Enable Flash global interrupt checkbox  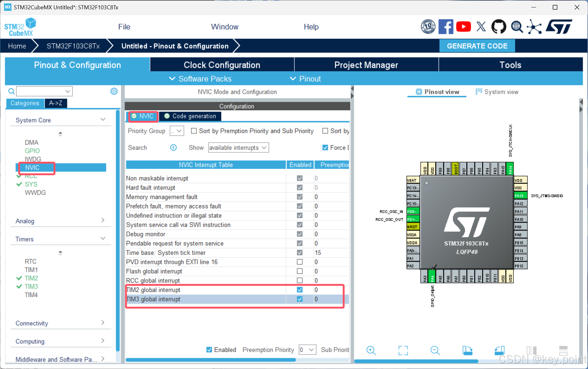300,271
